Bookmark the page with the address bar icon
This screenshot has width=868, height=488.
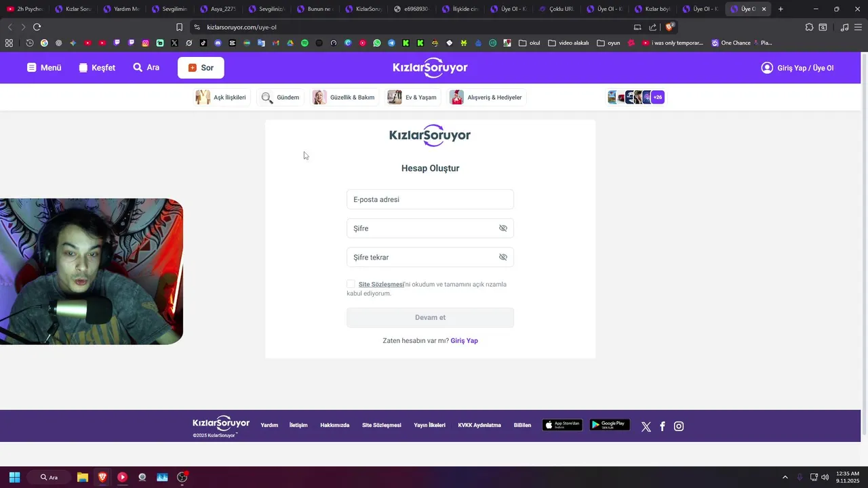(x=179, y=27)
